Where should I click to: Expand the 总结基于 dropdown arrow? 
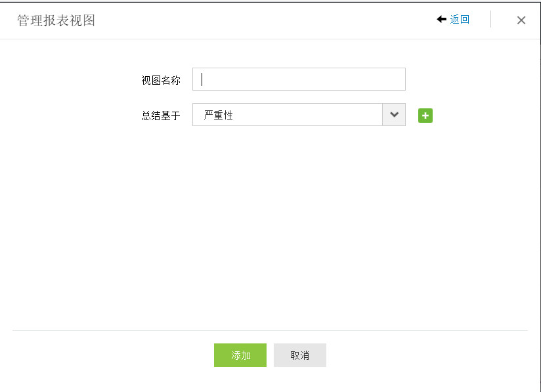point(394,115)
